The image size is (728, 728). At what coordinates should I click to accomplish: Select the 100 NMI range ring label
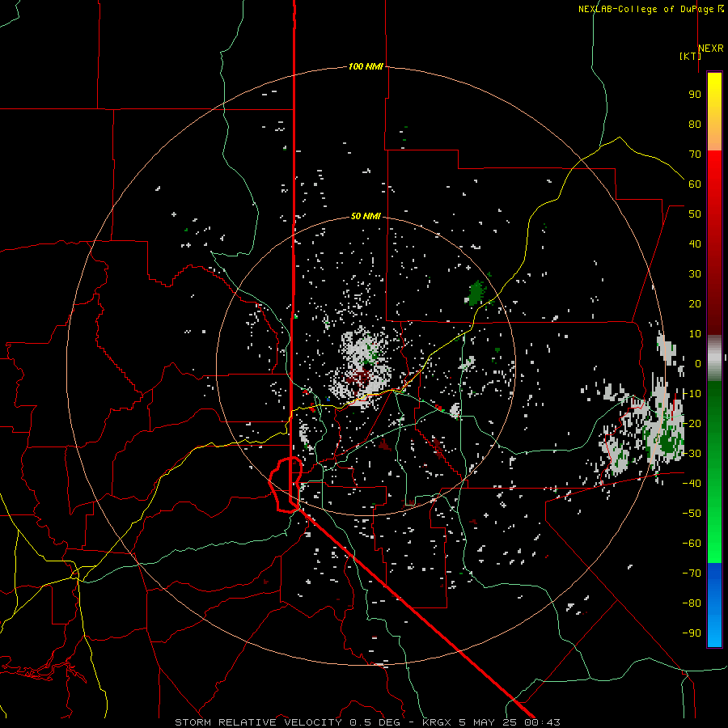[x=366, y=67]
